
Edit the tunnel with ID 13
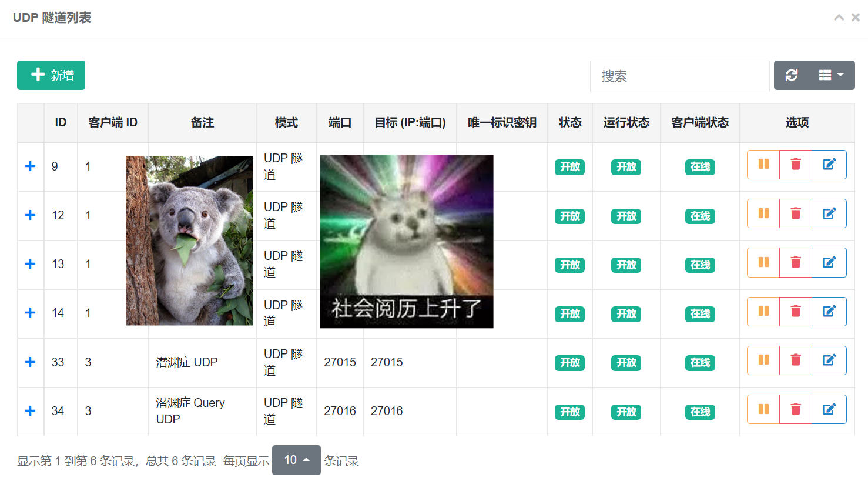click(x=829, y=262)
